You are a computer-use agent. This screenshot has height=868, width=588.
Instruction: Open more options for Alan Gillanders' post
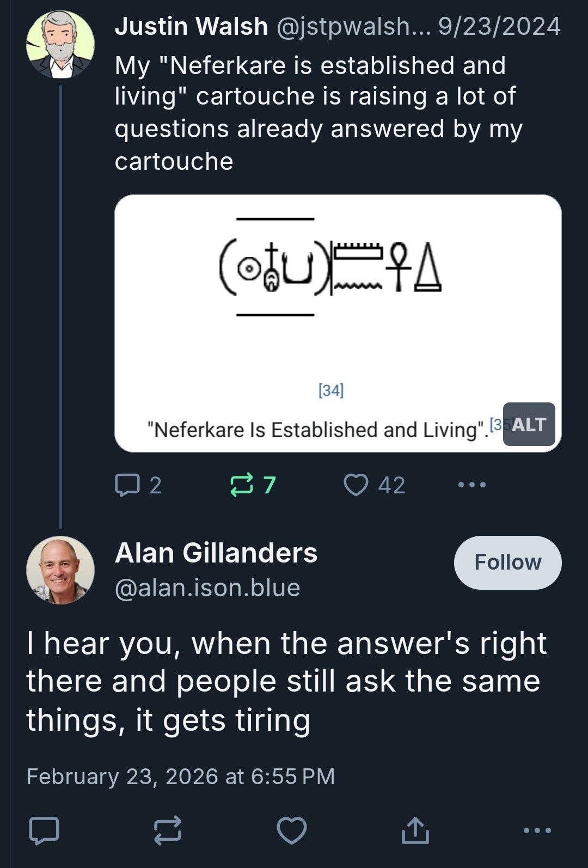537,830
